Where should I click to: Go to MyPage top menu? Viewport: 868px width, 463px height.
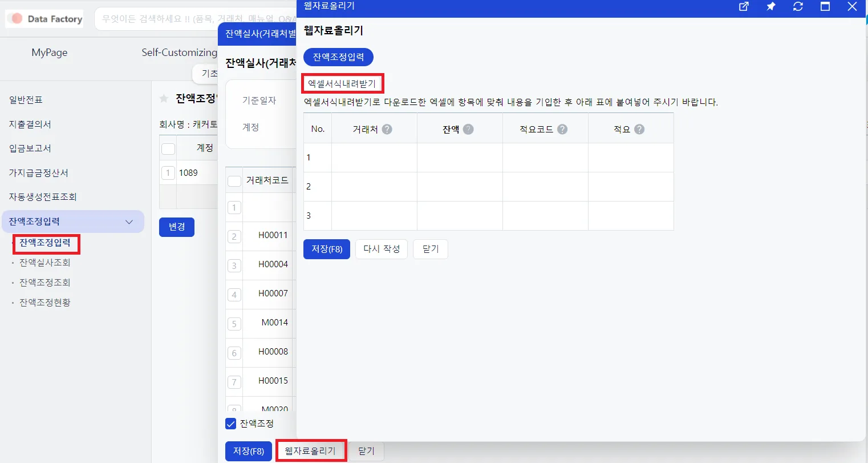(50, 53)
